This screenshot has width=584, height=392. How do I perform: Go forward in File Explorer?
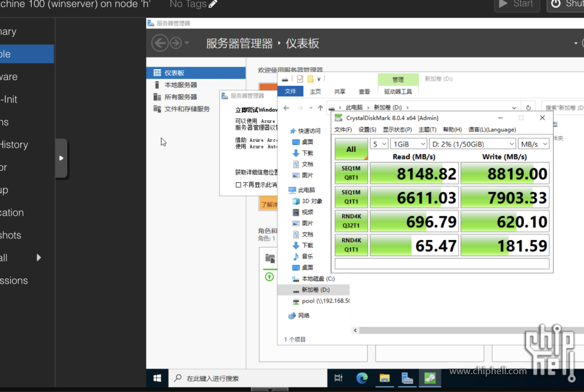300,108
